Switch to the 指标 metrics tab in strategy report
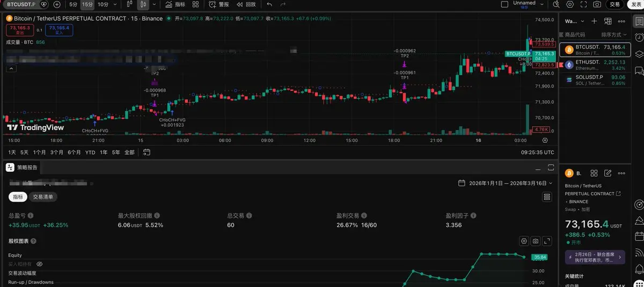644x287 pixels. click(x=18, y=197)
